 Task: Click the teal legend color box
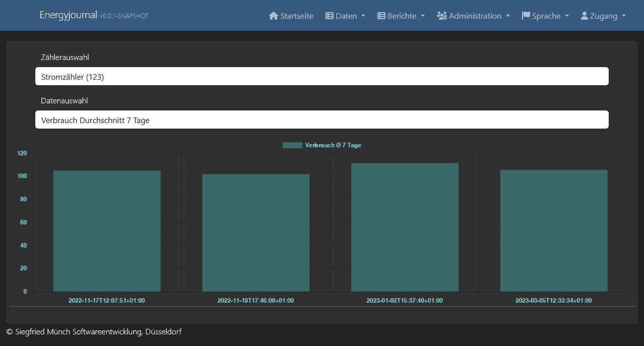click(292, 145)
